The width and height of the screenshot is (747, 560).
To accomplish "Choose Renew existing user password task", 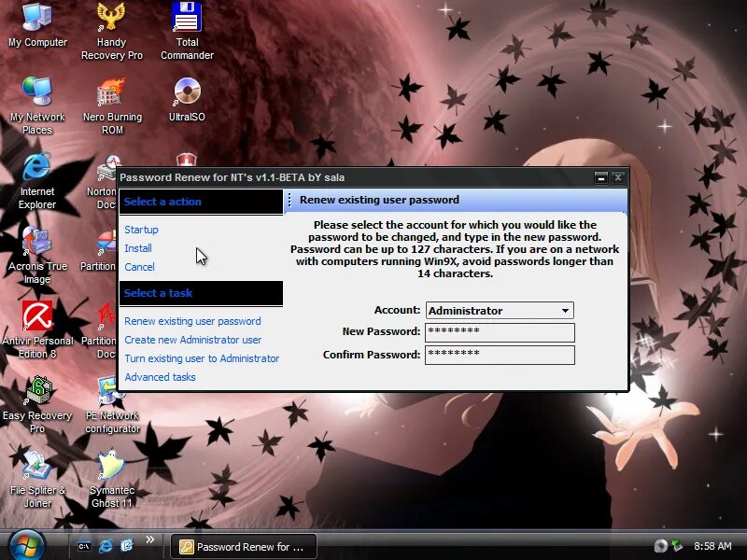I will (x=192, y=321).
